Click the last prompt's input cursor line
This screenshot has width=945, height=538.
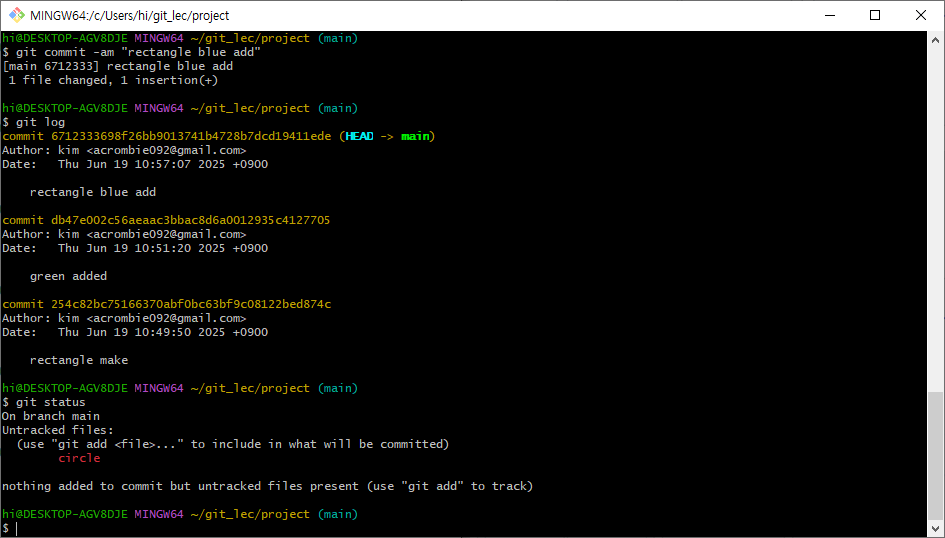coord(11,528)
